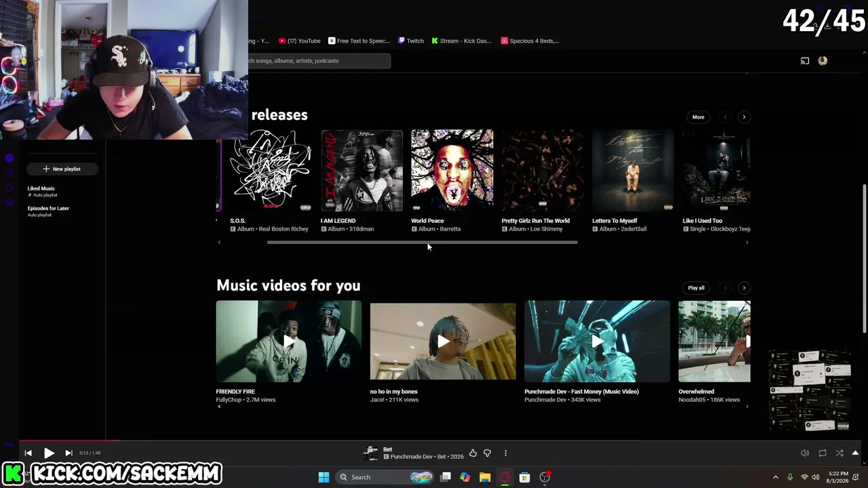Click the player volume speaker icon

coord(805,453)
